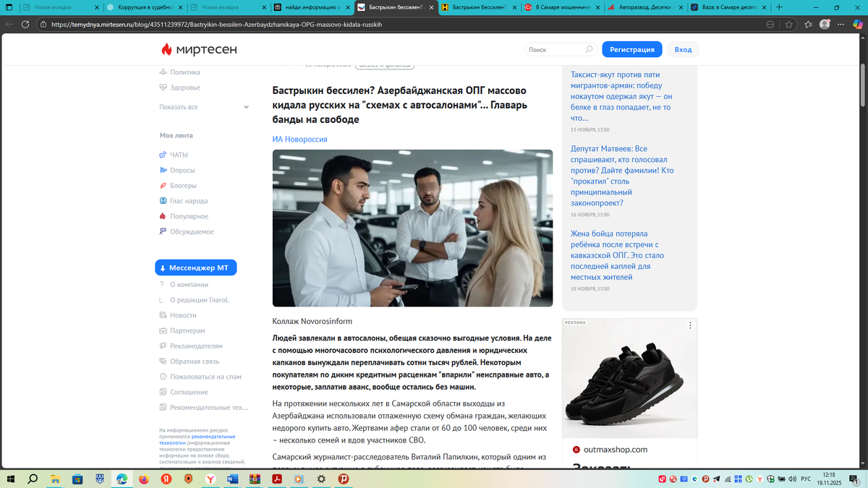Viewport: 868px width, 488px height.
Task: Open the Windows Start menu
Action: click(x=10, y=479)
